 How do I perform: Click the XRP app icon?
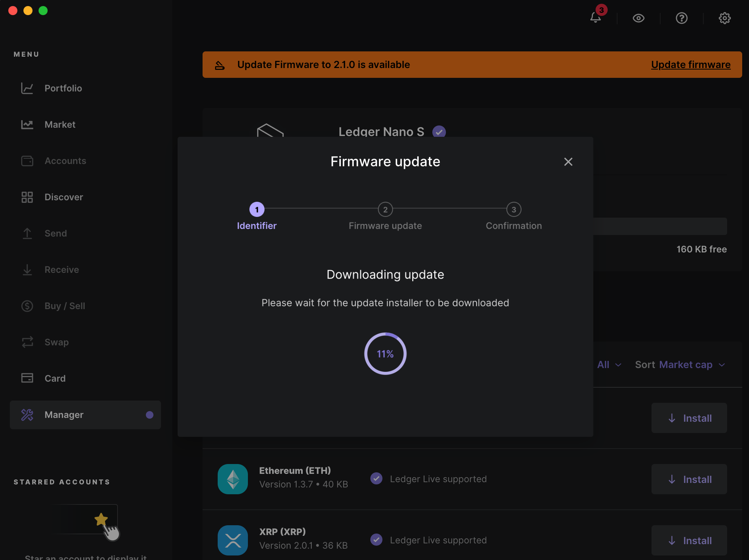coord(233,540)
